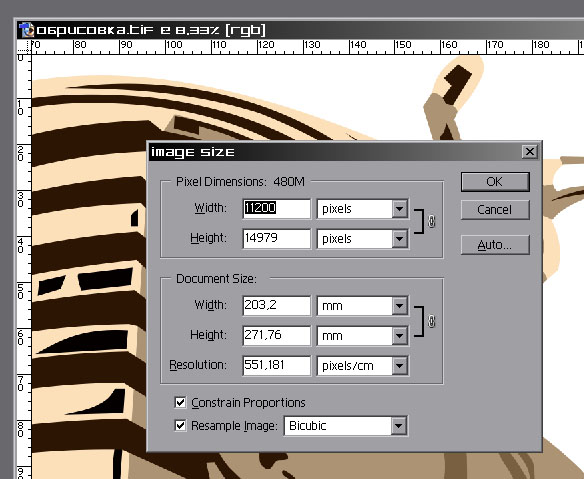Click the document window title text

pyautogui.click(x=151, y=30)
